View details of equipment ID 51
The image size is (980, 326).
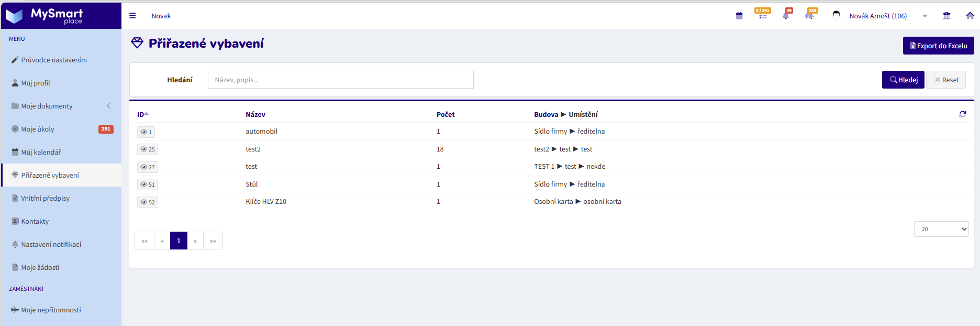[x=148, y=184]
